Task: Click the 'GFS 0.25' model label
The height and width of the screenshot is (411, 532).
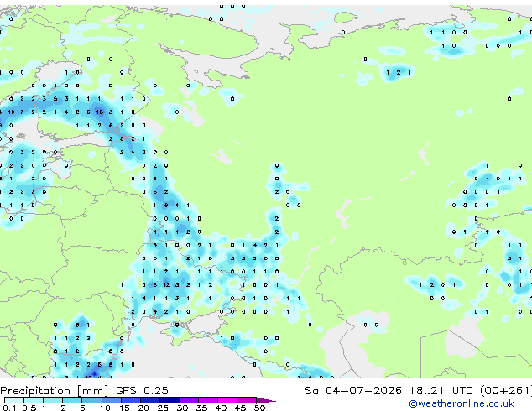Action: tap(142, 391)
